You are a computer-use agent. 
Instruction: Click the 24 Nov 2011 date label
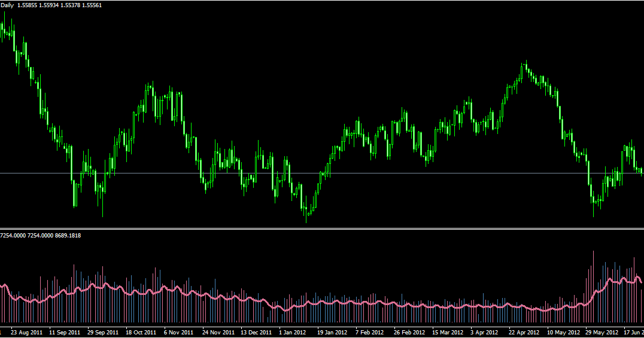(x=218, y=332)
